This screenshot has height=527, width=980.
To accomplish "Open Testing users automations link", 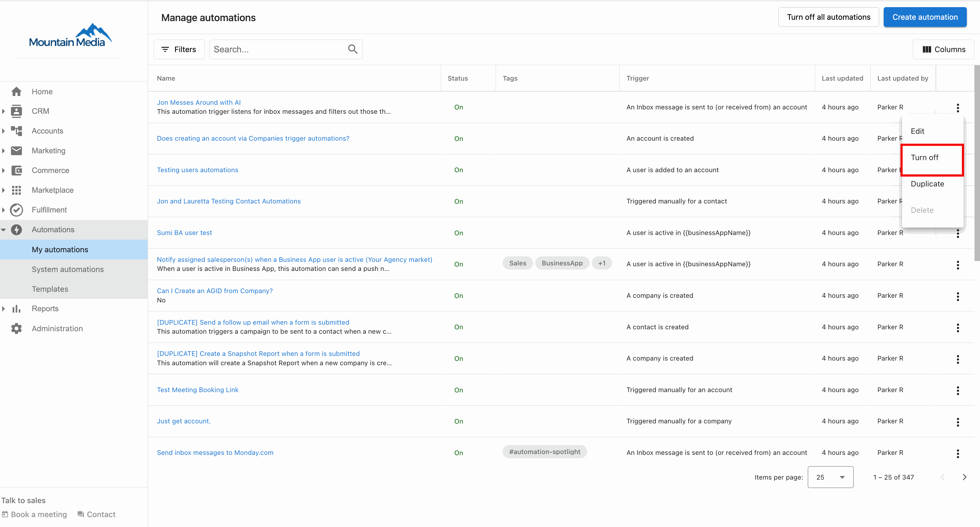I will [198, 170].
